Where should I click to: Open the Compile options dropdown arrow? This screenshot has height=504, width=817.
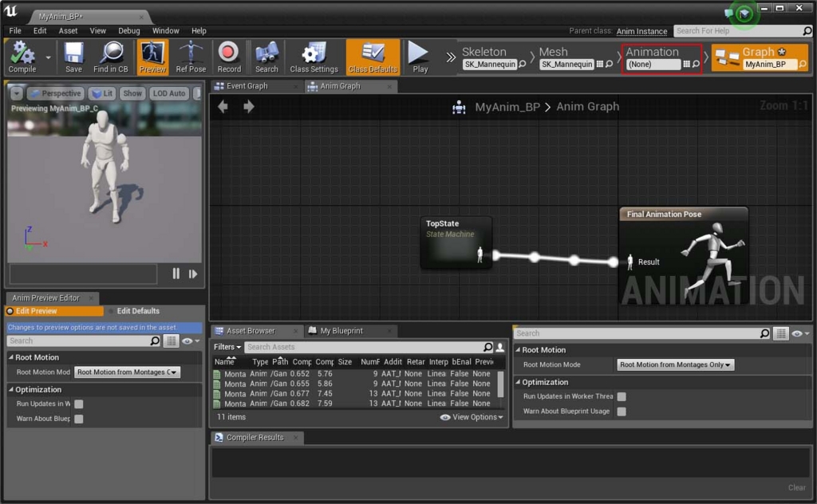click(x=48, y=57)
